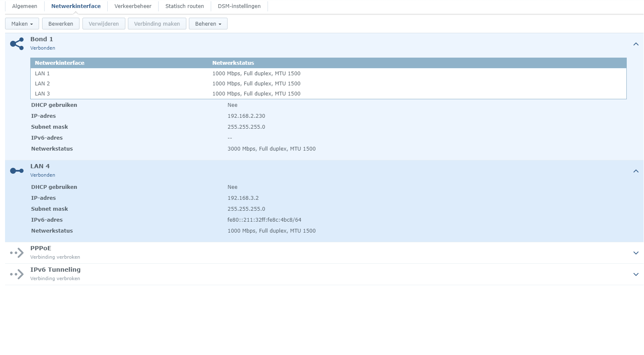
Task: Click the 3000 Mbps network status value
Action: (x=272, y=149)
